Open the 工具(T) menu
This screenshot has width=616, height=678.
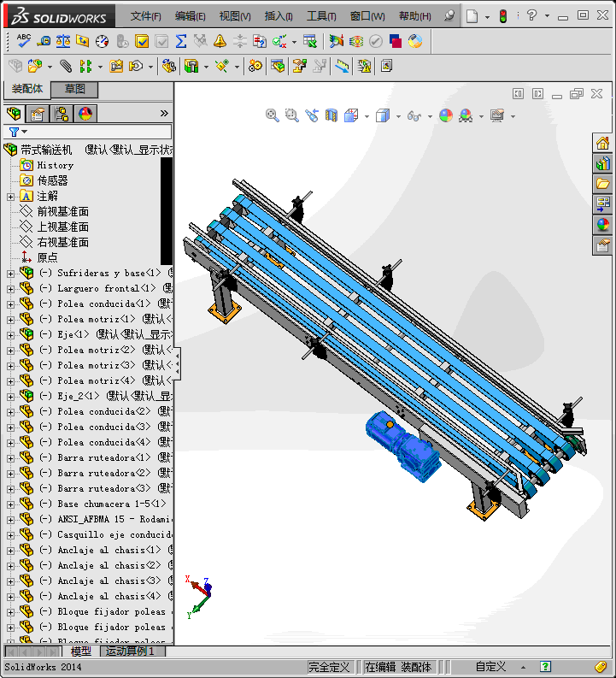321,16
